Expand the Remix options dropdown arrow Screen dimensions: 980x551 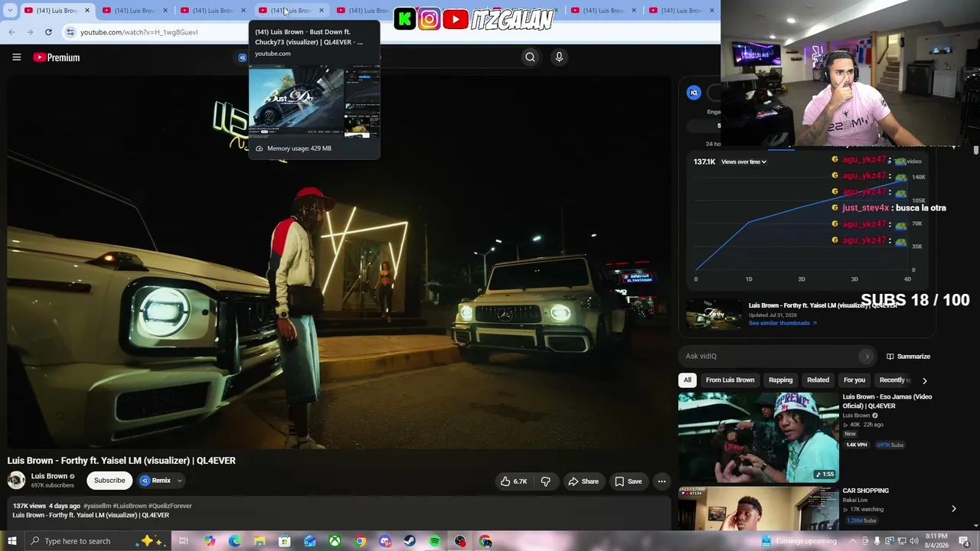tap(180, 481)
